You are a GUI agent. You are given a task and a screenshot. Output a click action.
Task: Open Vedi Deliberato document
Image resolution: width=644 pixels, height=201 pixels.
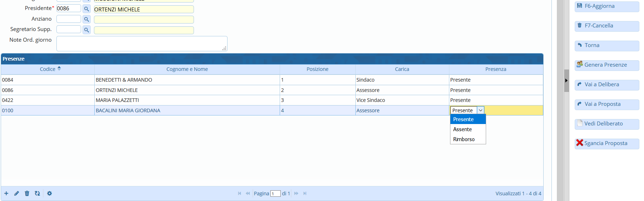[x=606, y=124]
